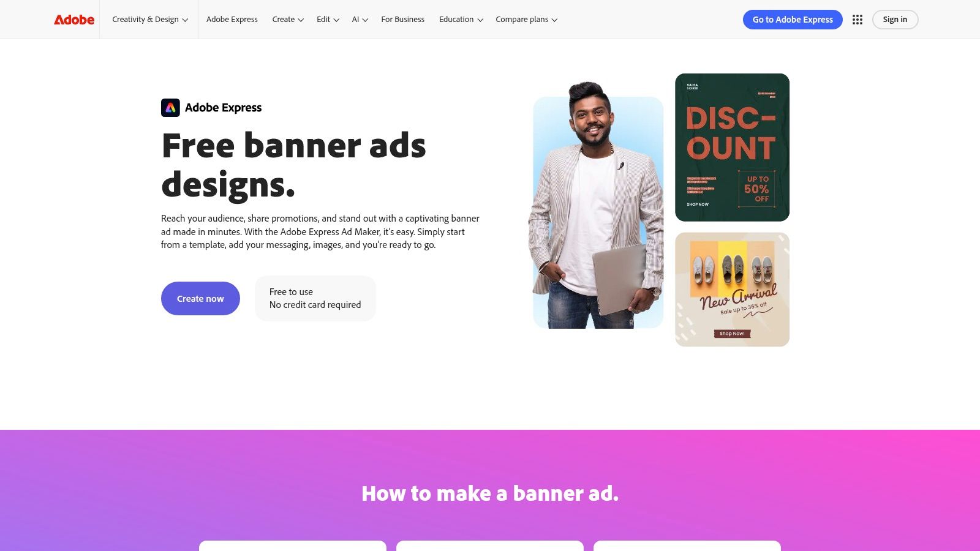Viewport: 980px width, 551px height.
Task: Click the Sign in button
Action: click(895, 20)
